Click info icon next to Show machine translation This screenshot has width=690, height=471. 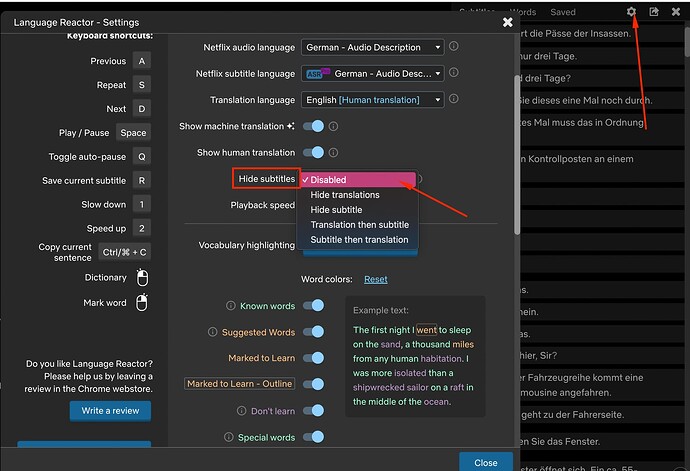(334, 127)
